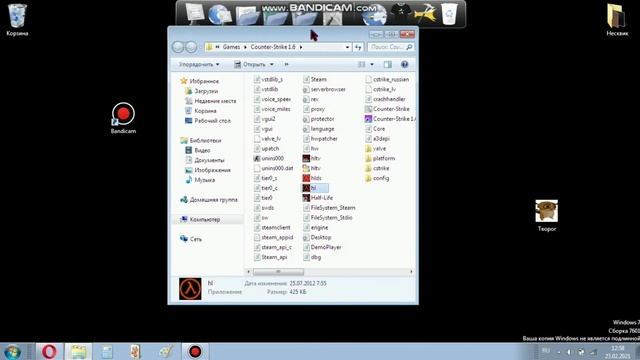Select the steamclient file
This screenshot has height=360, width=640.
272,228
